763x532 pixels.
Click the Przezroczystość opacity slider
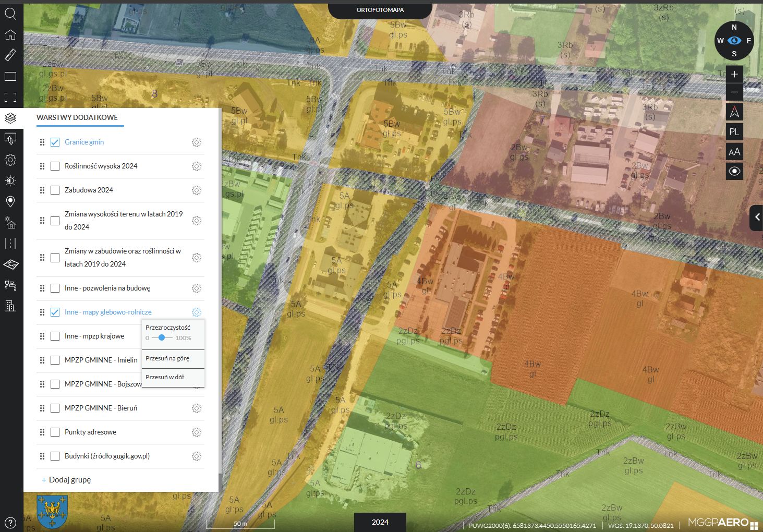[162, 338]
